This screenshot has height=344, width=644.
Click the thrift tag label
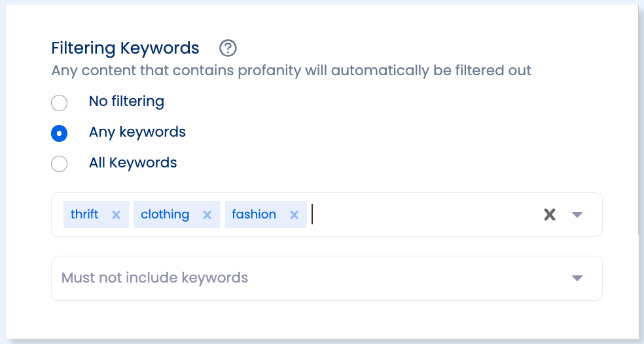coord(84,215)
